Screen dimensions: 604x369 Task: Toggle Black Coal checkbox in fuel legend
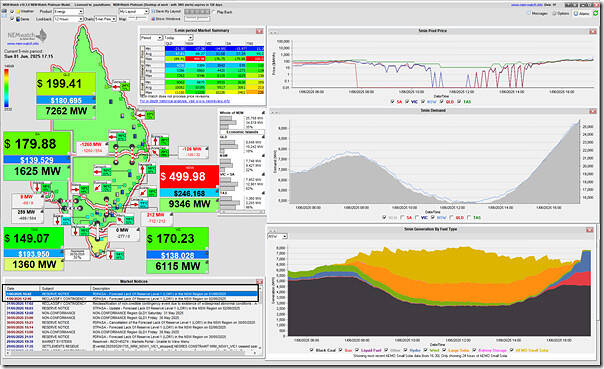click(x=311, y=350)
